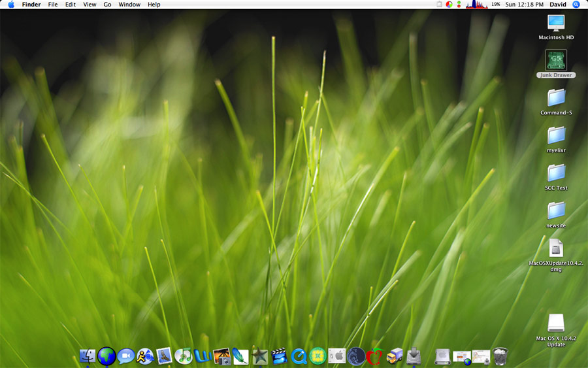Open iMovie clapperboard in the Dock
This screenshot has height=368, width=588.
pyautogui.click(x=280, y=356)
